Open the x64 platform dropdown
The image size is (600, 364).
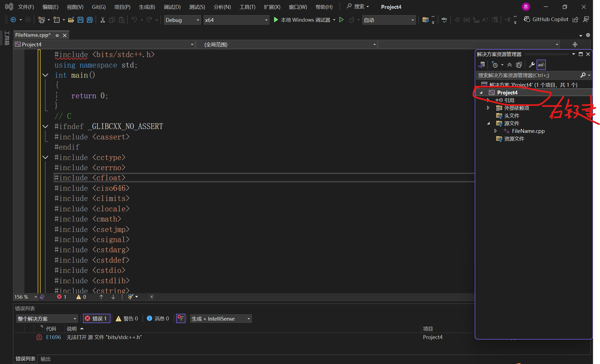coord(266,20)
